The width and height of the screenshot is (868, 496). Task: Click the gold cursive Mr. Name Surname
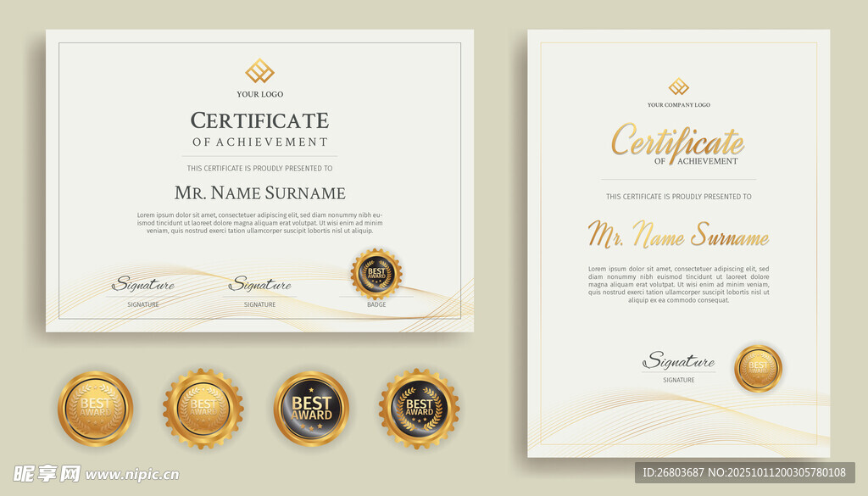[x=678, y=236]
